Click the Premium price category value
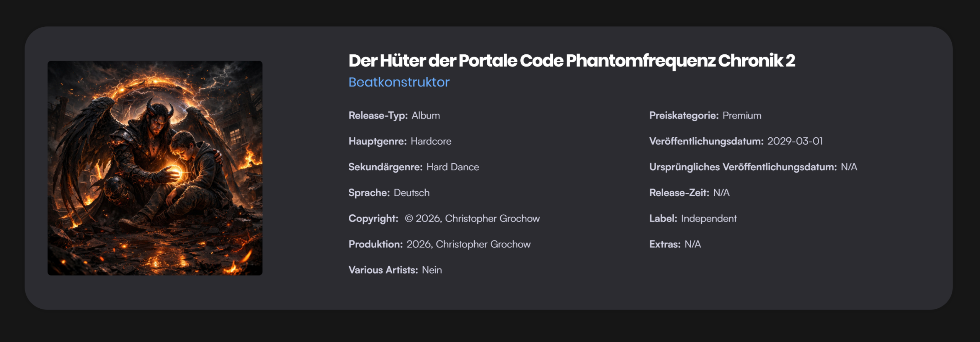Screen dimensions: 980x342 [742, 116]
